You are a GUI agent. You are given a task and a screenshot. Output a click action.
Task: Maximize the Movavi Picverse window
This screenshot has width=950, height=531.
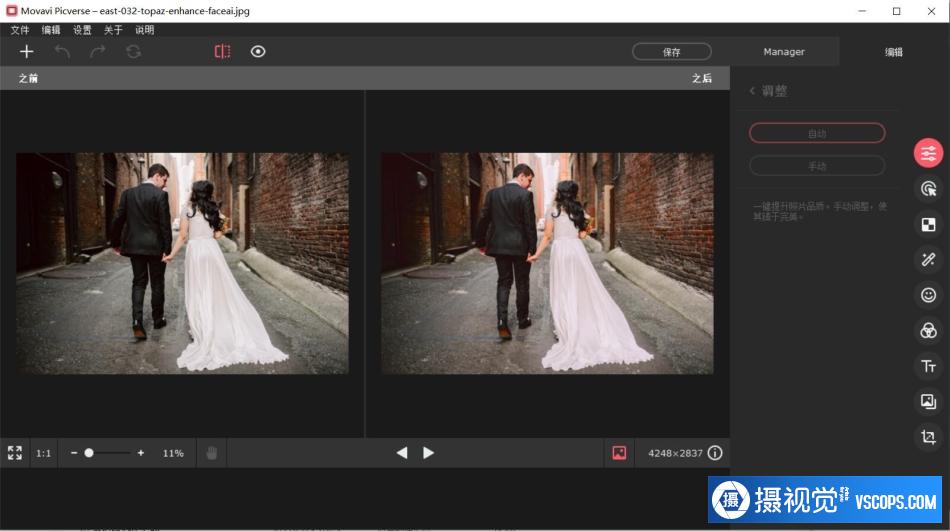897,11
